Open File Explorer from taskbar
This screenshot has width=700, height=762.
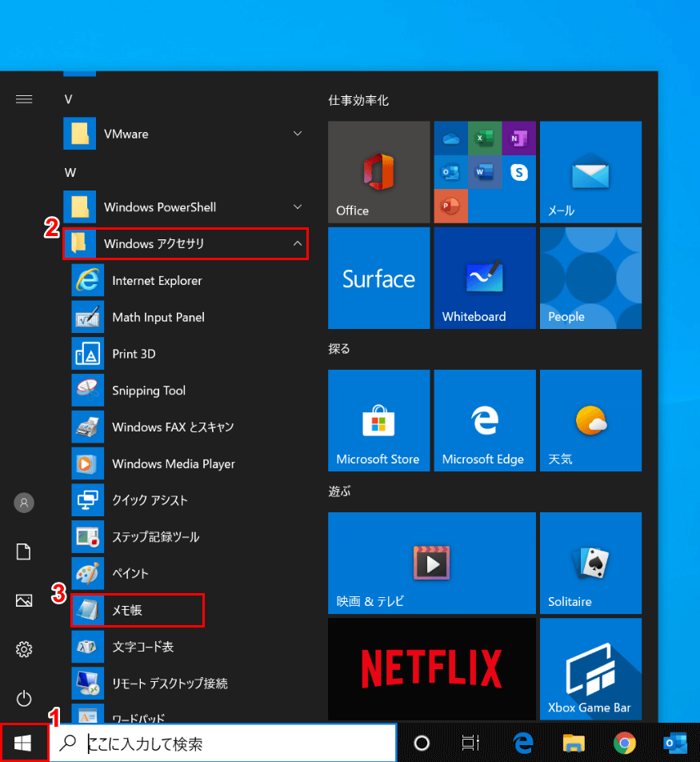pos(574,743)
